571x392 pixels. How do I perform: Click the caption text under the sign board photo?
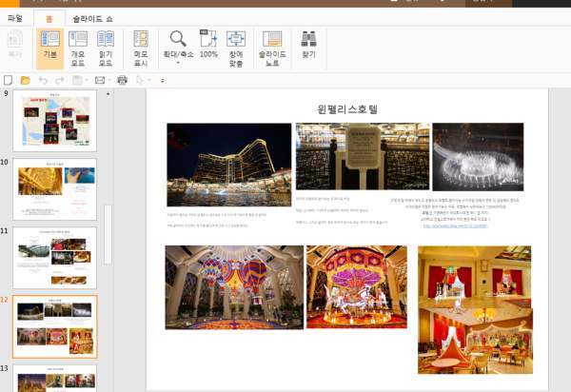coord(342,210)
